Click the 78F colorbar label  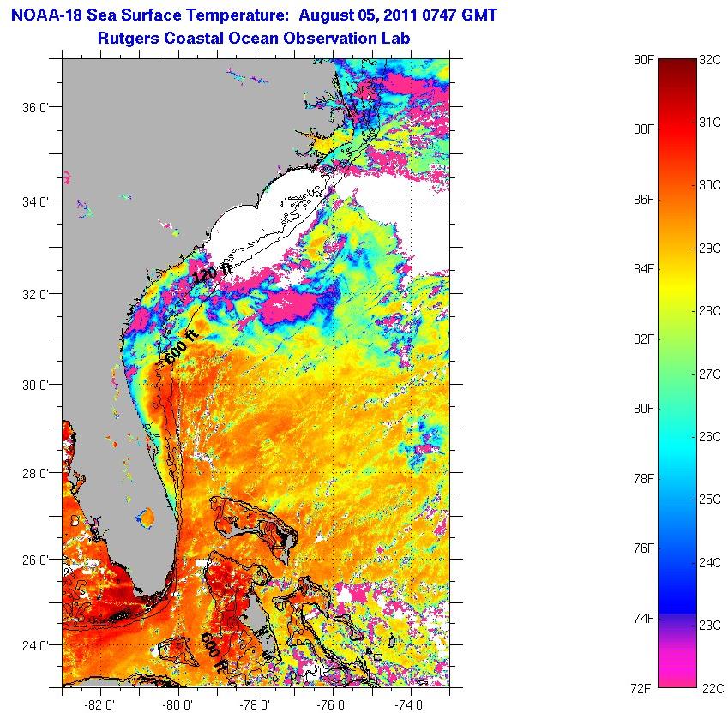coord(643,479)
